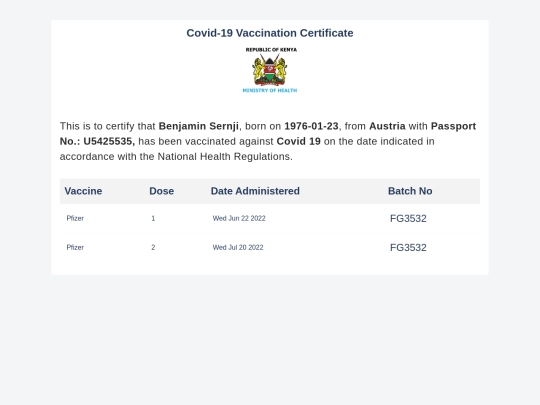Click dose number 1 cell
This screenshot has height=405, width=540.
click(x=153, y=218)
